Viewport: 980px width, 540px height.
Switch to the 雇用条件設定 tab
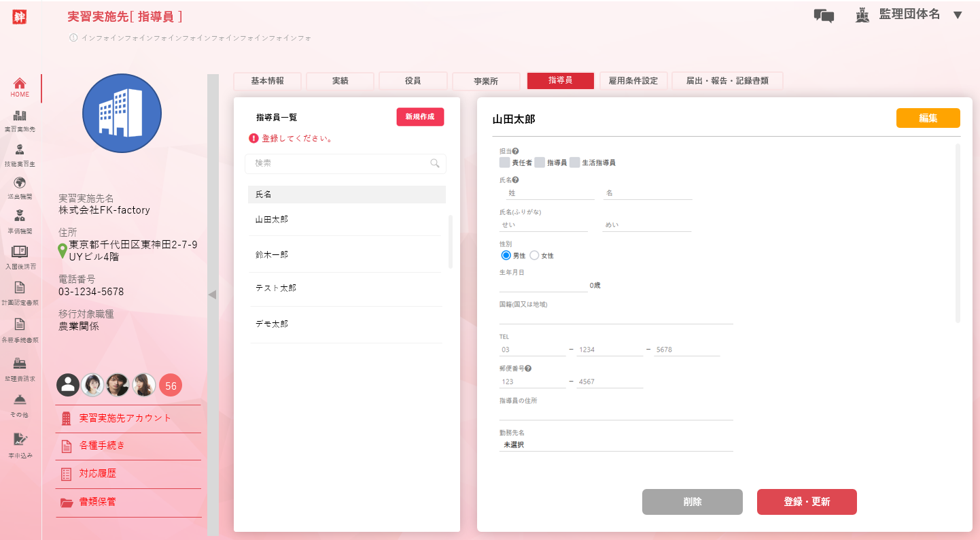coord(633,81)
